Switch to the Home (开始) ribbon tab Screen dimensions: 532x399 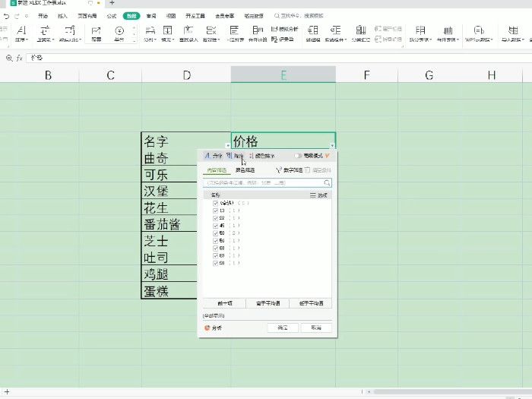(43, 16)
